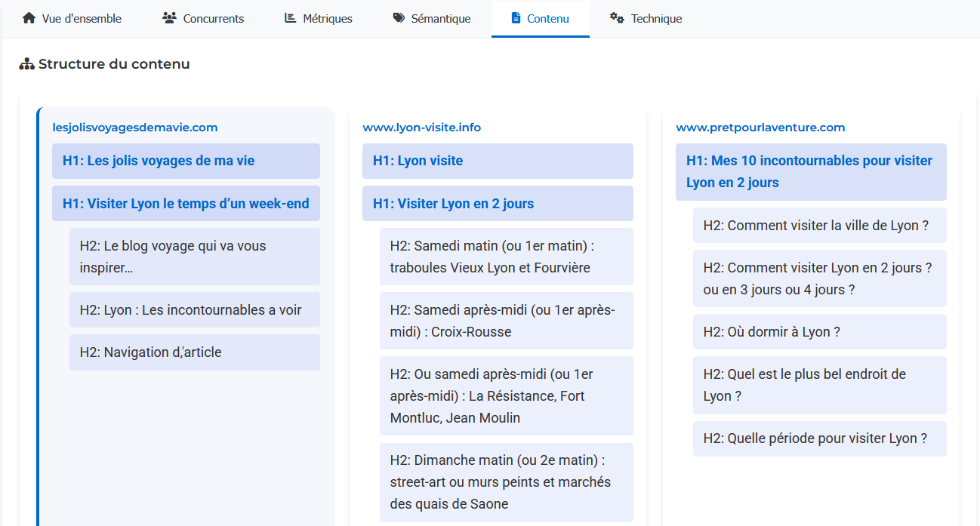Click the sitemap icon beside Structure du contenu

coord(26,63)
